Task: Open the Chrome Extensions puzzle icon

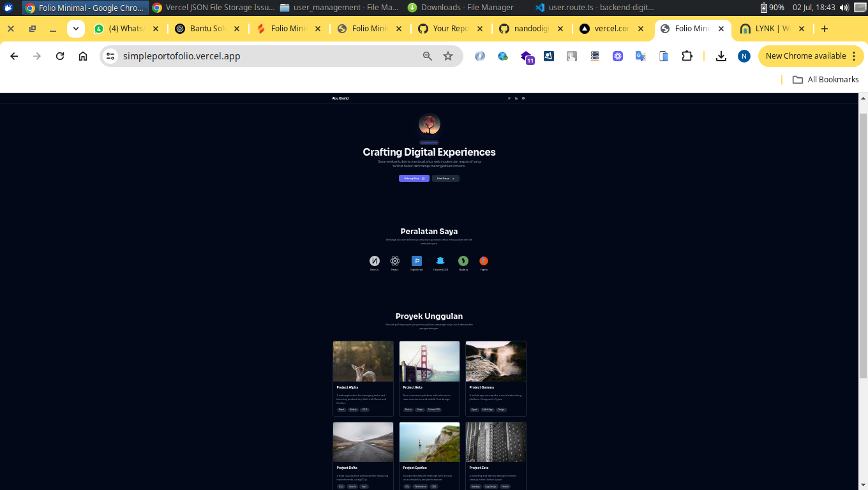Action: pyautogui.click(x=687, y=56)
